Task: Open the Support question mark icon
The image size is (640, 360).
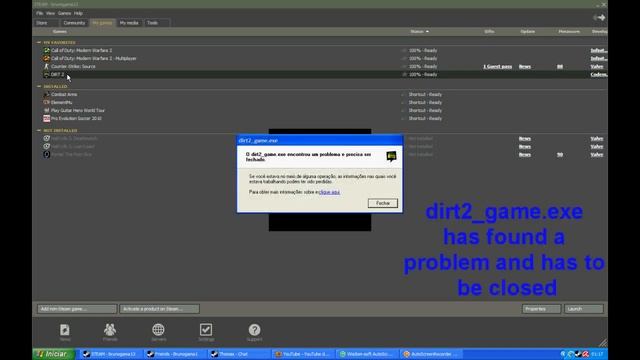Action: click(254, 330)
